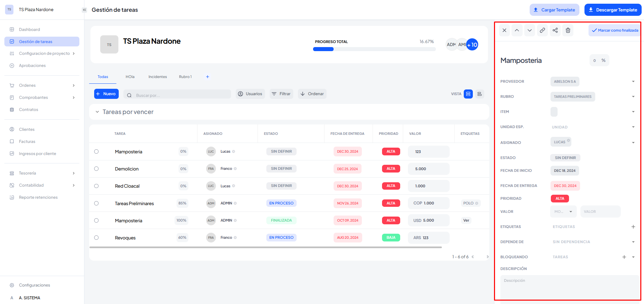Add a new tab with plus icon

pyautogui.click(x=207, y=77)
